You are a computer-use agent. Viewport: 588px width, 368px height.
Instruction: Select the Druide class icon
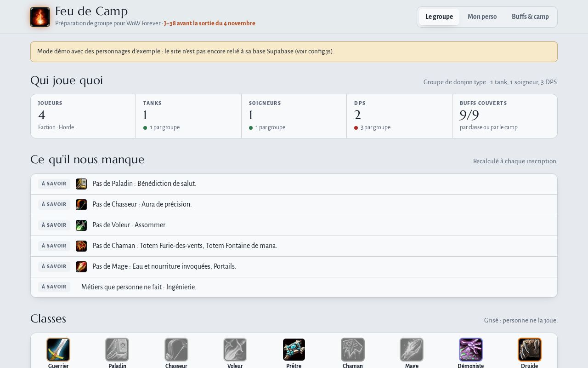(x=530, y=350)
